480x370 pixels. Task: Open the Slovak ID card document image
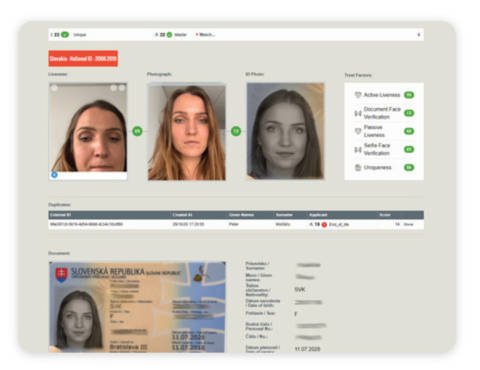137,307
